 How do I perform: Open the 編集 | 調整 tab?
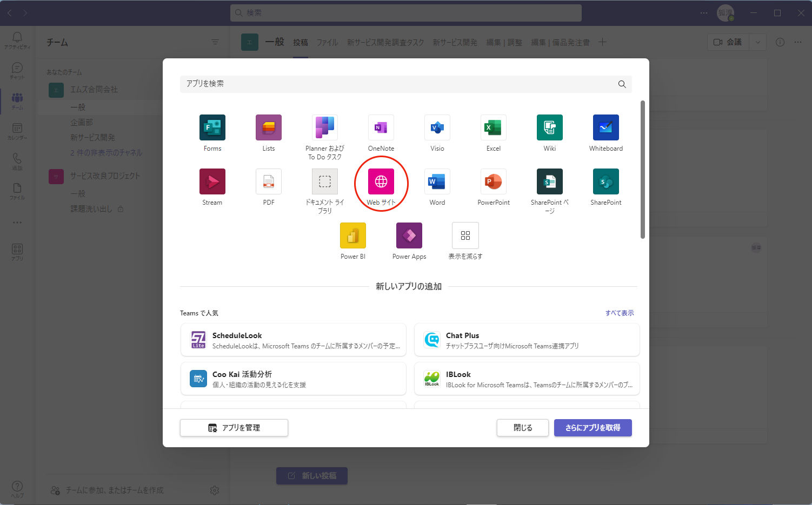[x=504, y=42]
